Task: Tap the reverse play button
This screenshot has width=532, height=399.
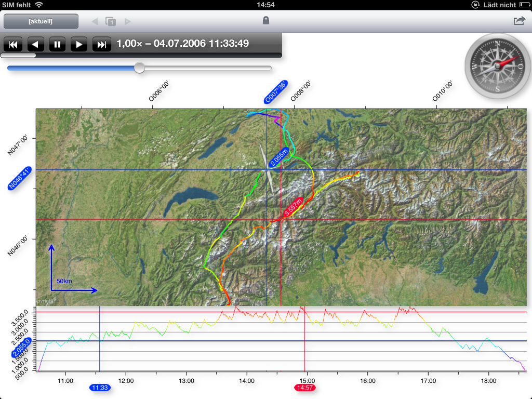Action: coord(35,45)
